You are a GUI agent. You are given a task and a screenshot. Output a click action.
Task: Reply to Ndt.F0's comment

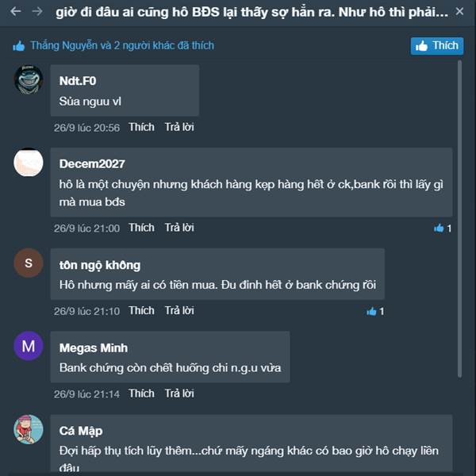pos(179,127)
